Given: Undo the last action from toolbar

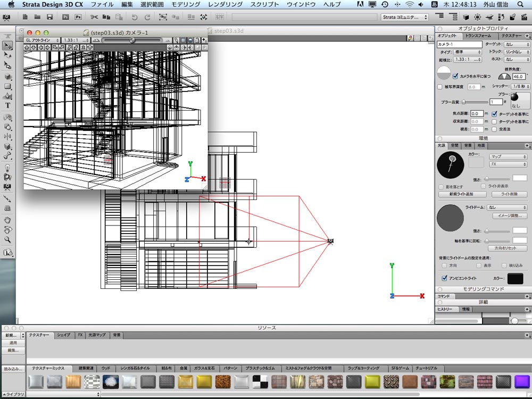Looking at the screenshot, I should coord(135,17).
